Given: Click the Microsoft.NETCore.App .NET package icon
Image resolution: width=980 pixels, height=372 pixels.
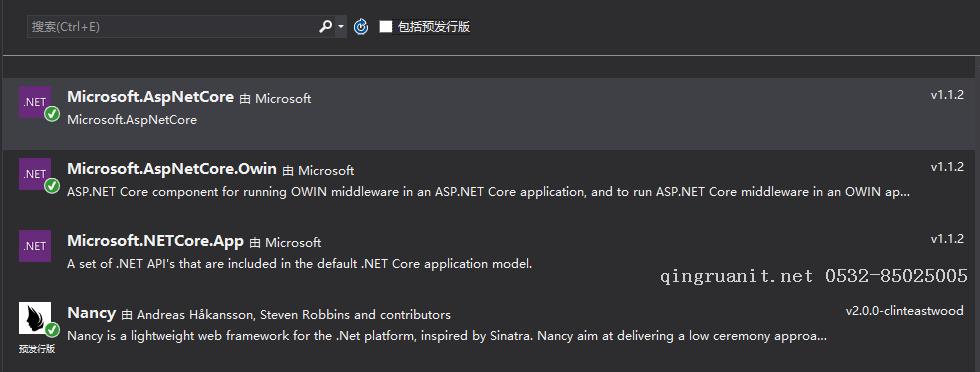Looking at the screenshot, I should tap(35, 246).
